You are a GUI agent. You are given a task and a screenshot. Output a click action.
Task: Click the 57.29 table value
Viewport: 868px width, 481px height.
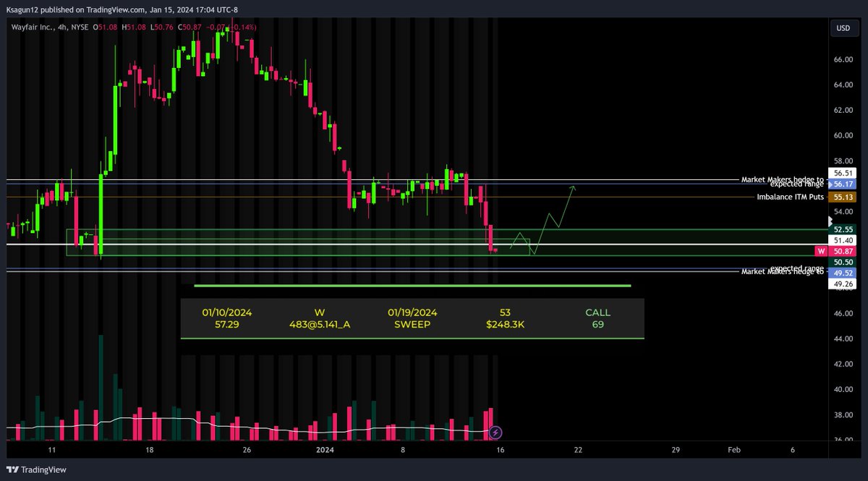coord(227,325)
